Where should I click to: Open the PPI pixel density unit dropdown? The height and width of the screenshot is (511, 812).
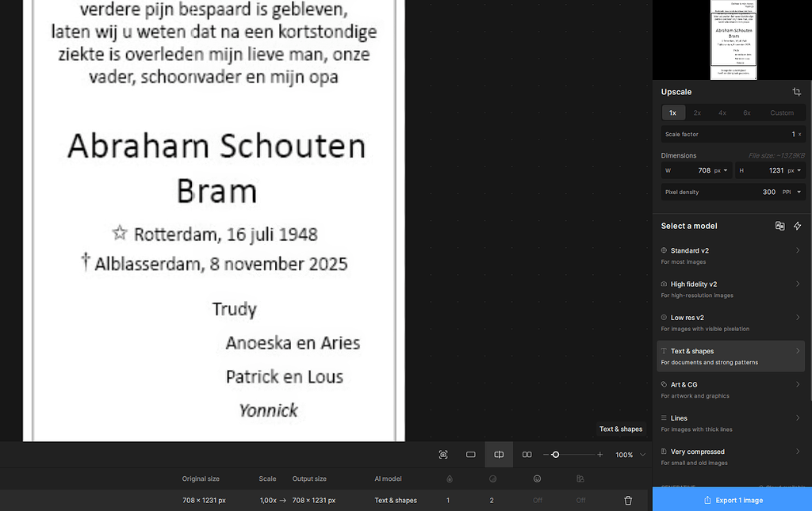tap(792, 193)
